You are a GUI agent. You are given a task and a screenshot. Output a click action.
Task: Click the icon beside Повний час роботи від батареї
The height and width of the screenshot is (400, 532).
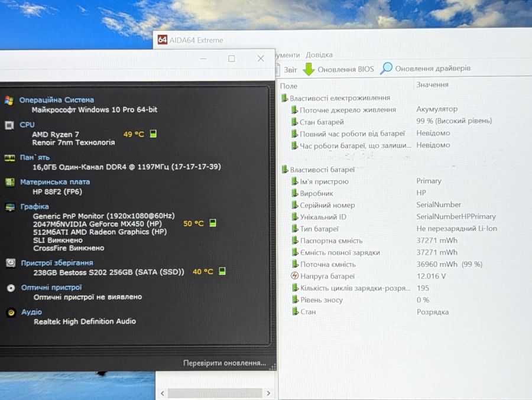point(294,134)
